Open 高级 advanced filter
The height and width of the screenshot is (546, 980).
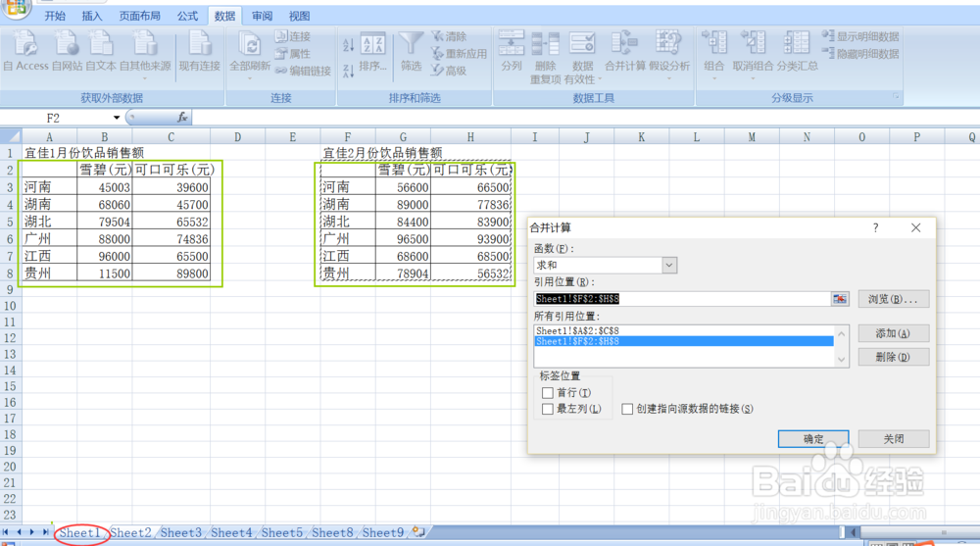pos(449,71)
